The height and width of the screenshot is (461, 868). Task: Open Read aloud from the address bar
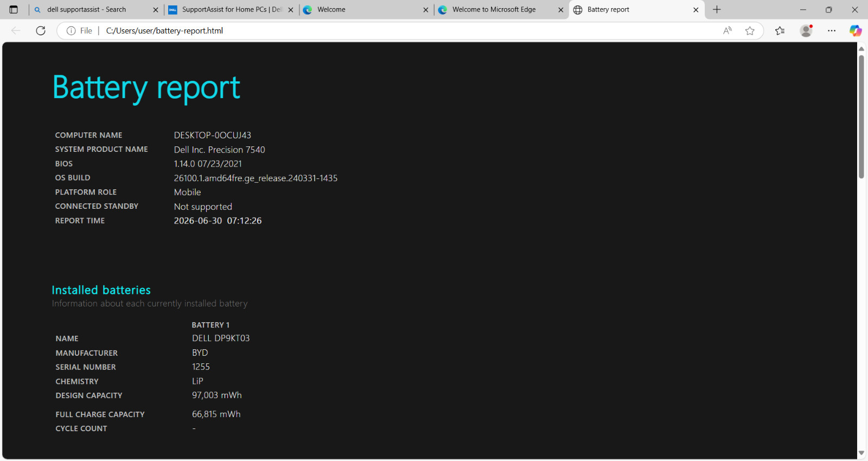coord(727,31)
